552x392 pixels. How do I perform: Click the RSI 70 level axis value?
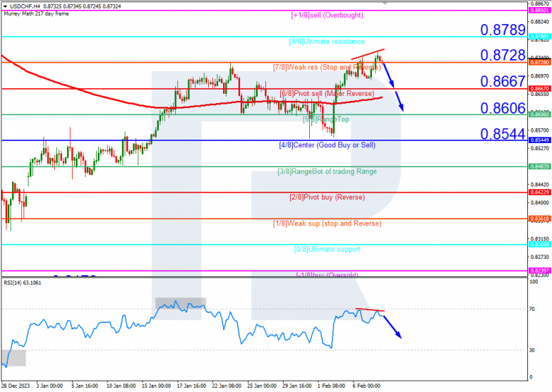click(x=532, y=309)
